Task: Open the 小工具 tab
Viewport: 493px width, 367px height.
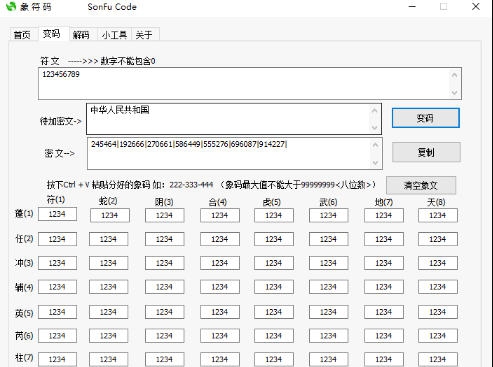Action: tap(114, 35)
